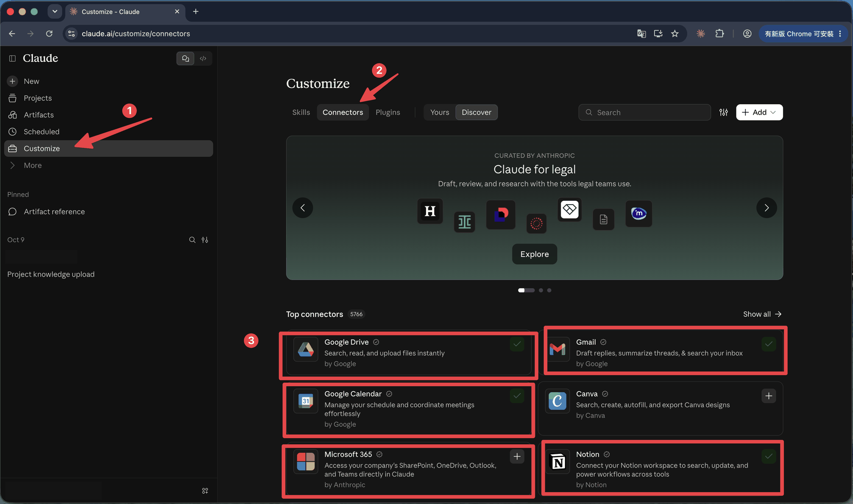
Task: Go to previous carousel slide
Action: pos(303,208)
